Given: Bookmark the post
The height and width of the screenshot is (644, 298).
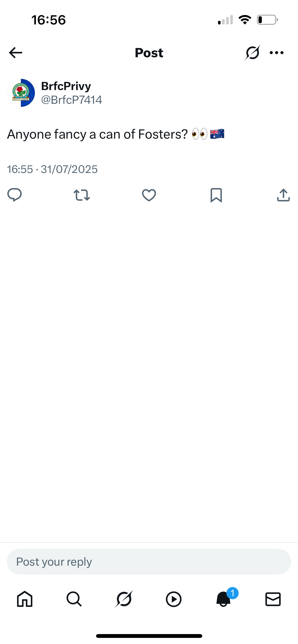Looking at the screenshot, I should [x=216, y=195].
